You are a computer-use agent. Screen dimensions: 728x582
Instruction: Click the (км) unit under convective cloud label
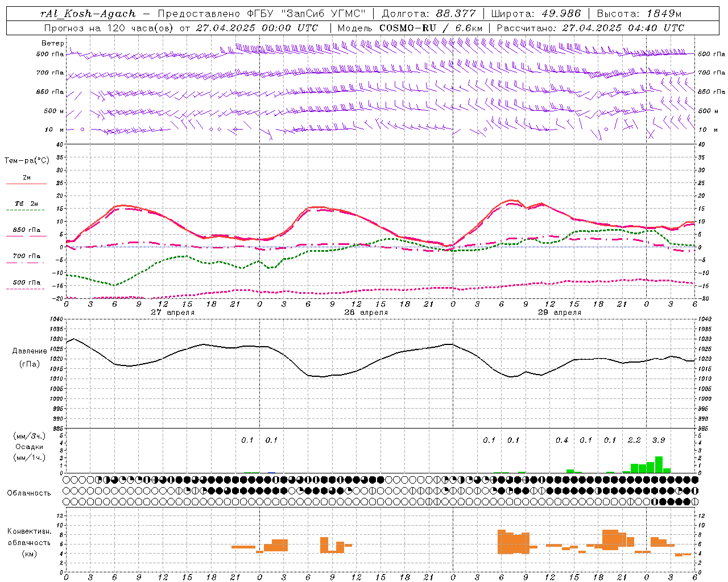(x=29, y=554)
